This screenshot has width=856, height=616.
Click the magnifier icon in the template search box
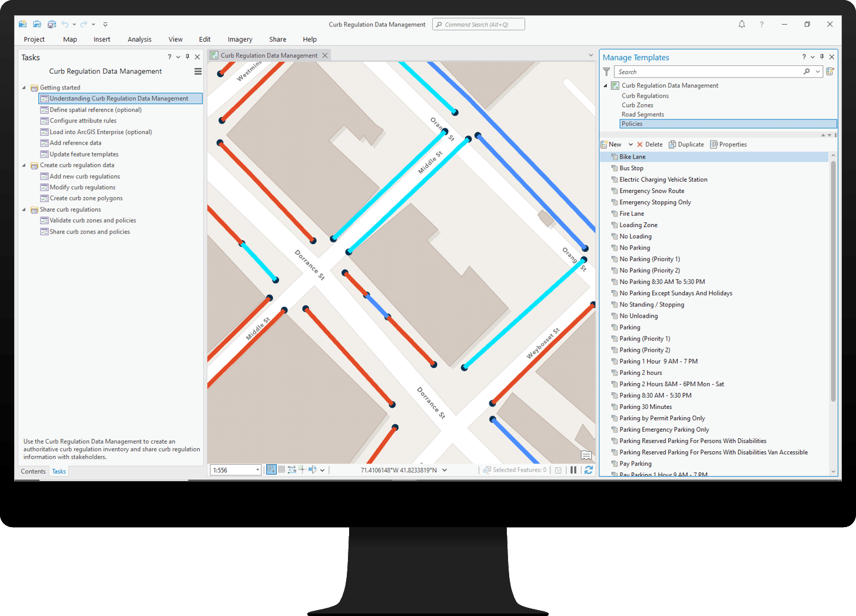click(807, 72)
